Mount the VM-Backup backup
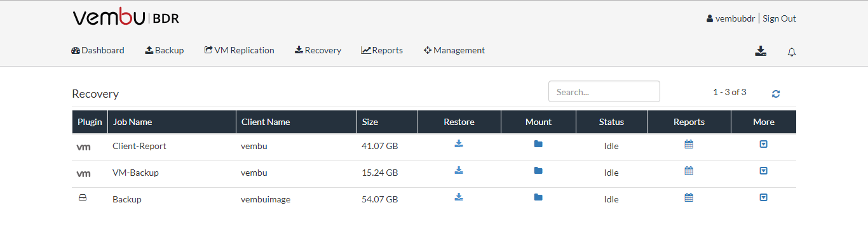The height and width of the screenshot is (243, 868). pyautogui.click(x=538, y=171)
